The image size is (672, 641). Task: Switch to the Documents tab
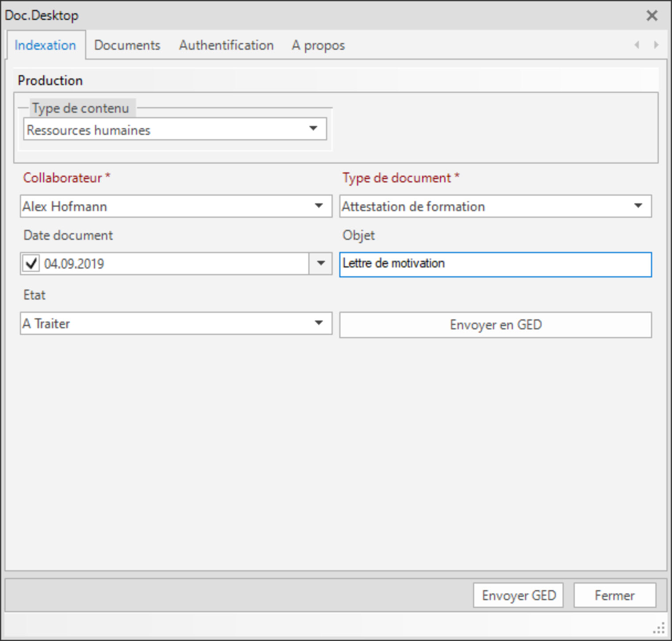click(127, 45)
